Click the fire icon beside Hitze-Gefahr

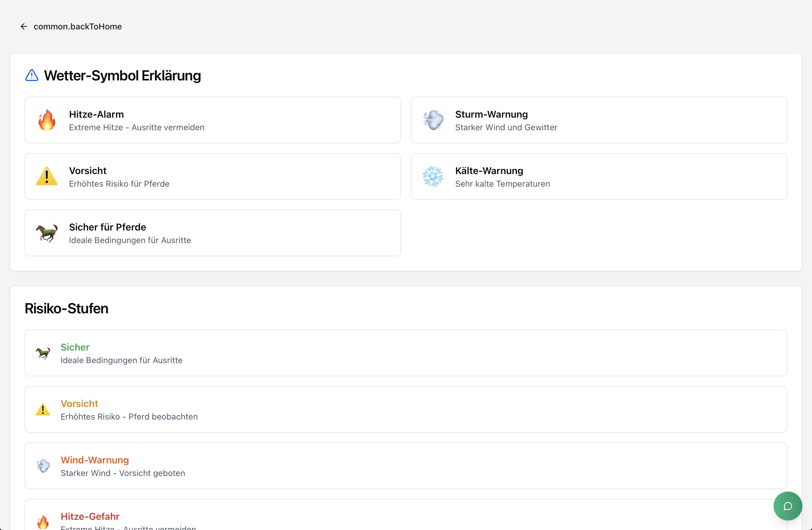43,522
